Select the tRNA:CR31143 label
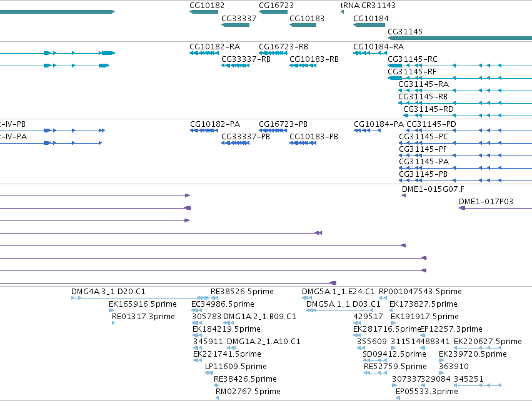532x401 pixels. pyautogui.click(x=368, y=6)
